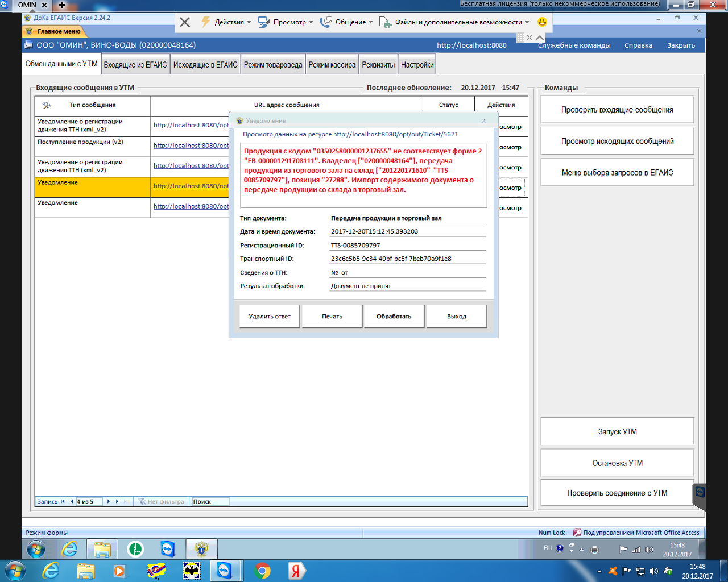Image resolution: width=728 pixels, height=582 pixels.
Task: Open the Просмотр dropdown menu
Action: coord(286,22)
